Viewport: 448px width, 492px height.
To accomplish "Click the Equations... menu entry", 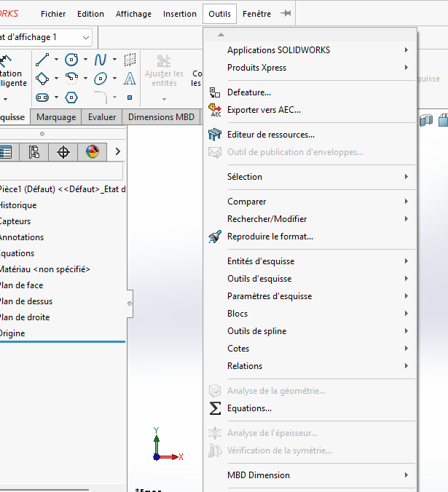I will tap(249, 408).
